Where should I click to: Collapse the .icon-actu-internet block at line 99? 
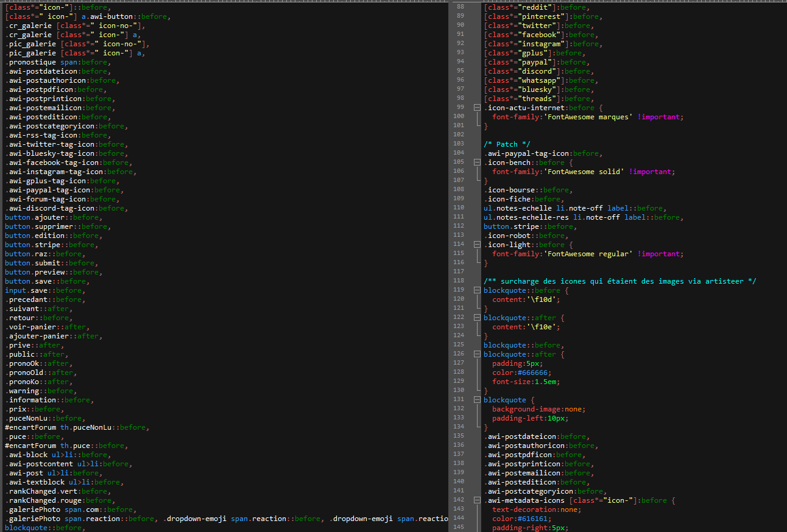(x=476, y=108)
